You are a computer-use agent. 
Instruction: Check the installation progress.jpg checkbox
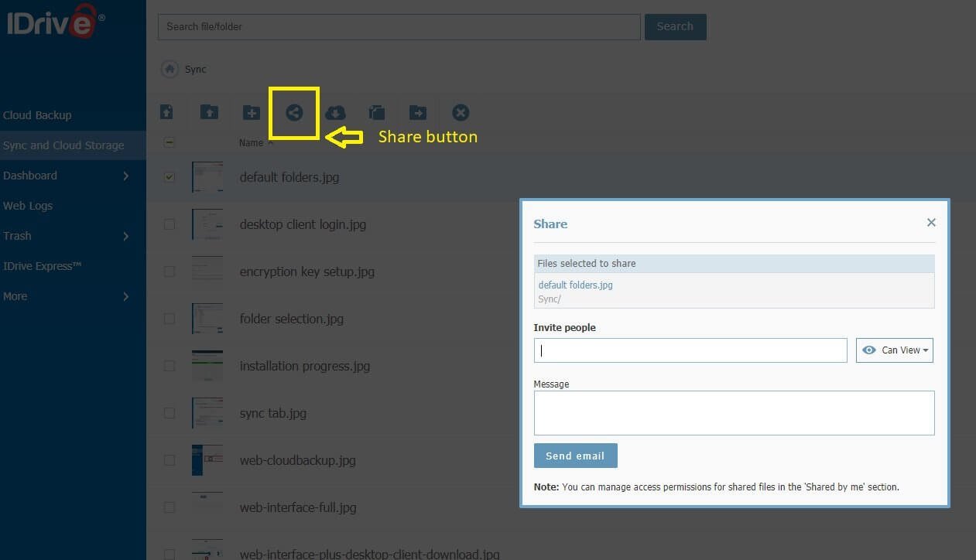[x=170, y=366]
